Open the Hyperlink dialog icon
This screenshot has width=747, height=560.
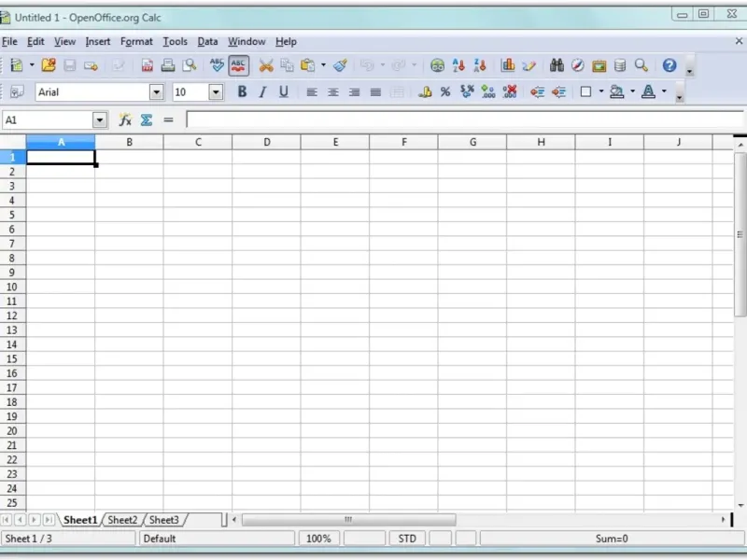click(x=437, y=65)
